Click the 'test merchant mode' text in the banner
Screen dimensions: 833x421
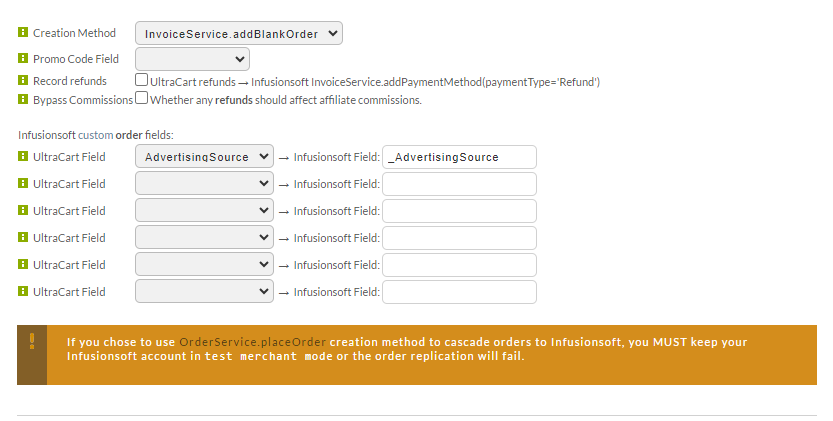point(269,356)
